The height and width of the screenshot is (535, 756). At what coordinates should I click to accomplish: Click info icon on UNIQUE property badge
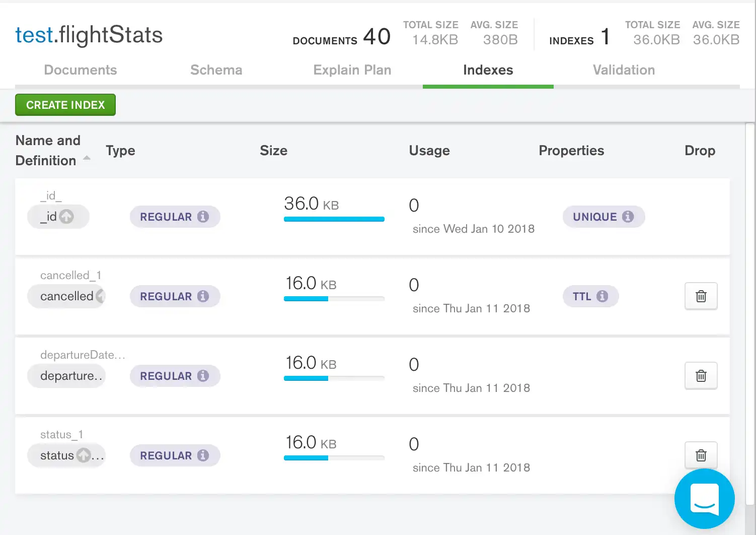tap(628, 217)
